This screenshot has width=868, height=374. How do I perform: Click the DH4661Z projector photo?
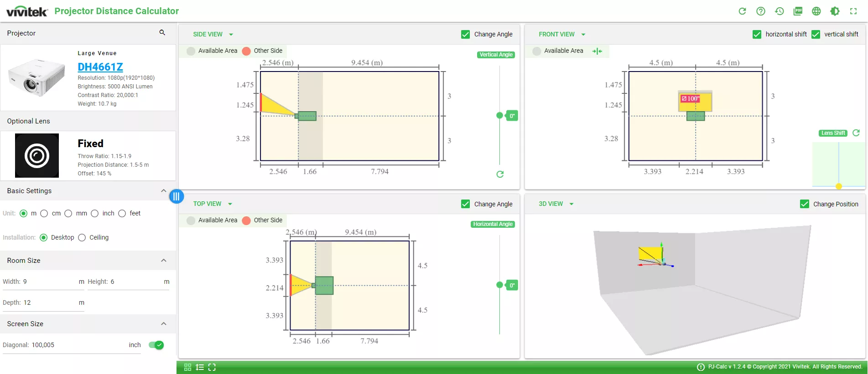point(36,77)
